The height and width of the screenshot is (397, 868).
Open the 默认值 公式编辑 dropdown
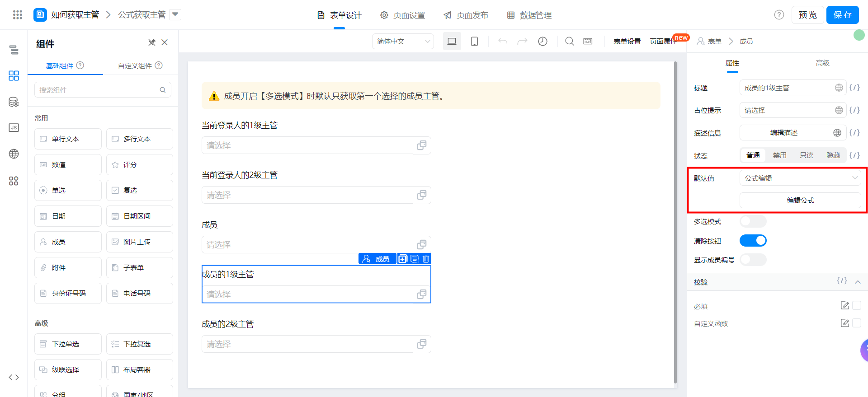tap(800, 178)
